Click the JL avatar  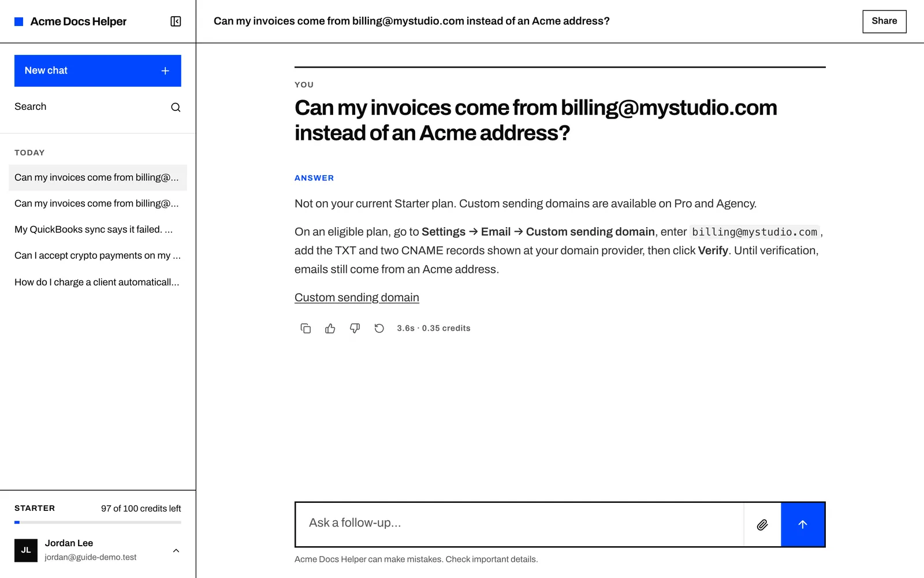pos(26,550)
